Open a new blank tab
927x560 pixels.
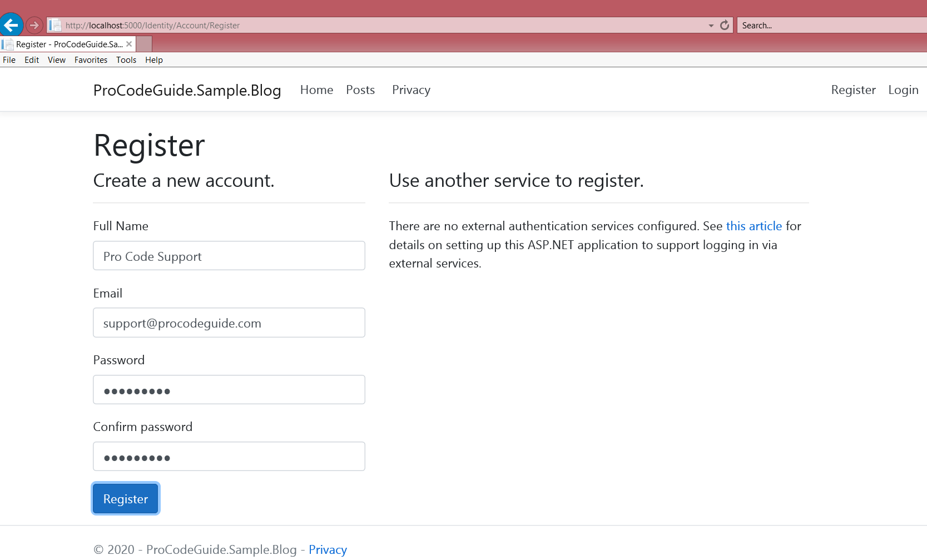pos(144,44)
